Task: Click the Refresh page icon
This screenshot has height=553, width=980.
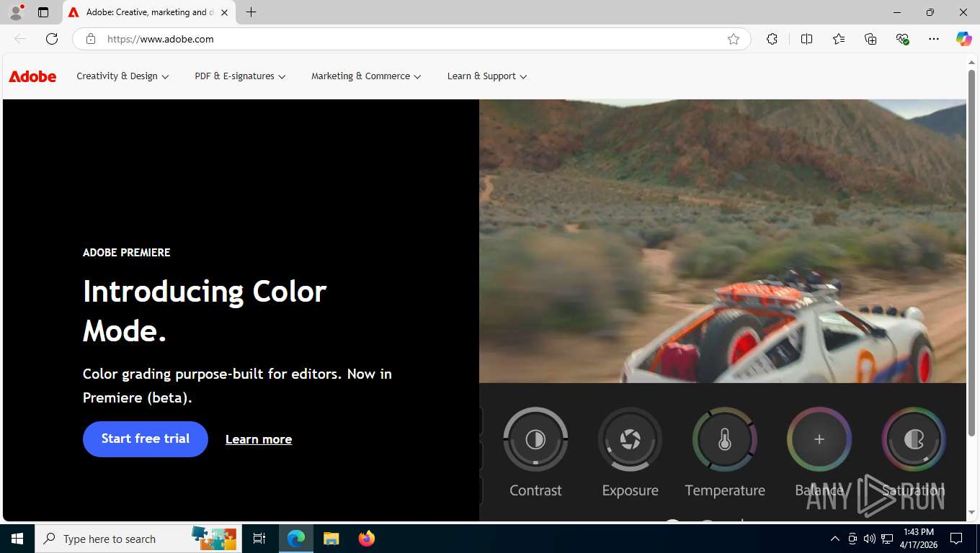Action: pos(52,39)
